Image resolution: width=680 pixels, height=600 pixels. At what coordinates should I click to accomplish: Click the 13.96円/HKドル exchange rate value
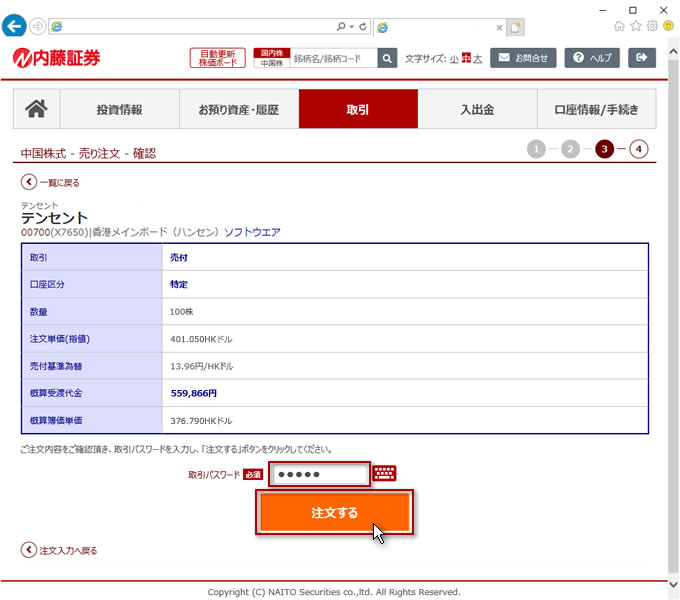(x=202, y=366)
